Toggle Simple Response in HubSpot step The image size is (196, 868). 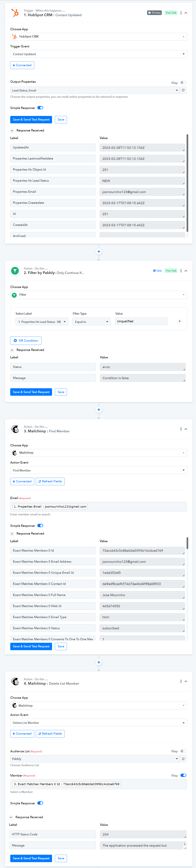pos(40,108)
